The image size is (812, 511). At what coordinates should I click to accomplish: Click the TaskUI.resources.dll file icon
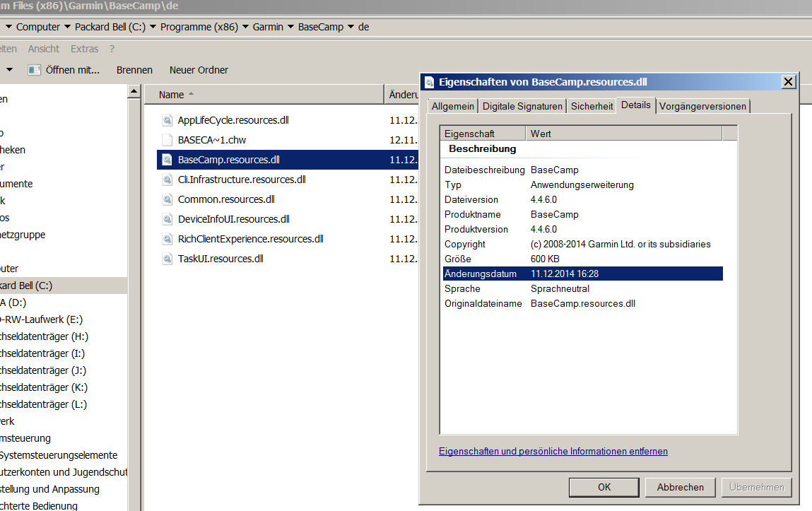(167, 259)
